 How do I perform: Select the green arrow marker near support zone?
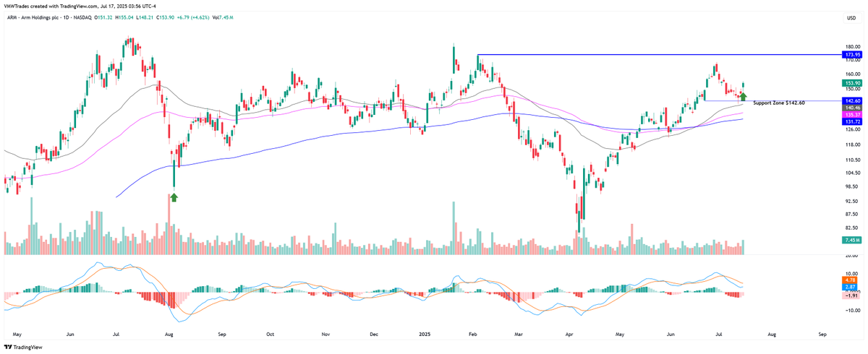click(743, 96)
